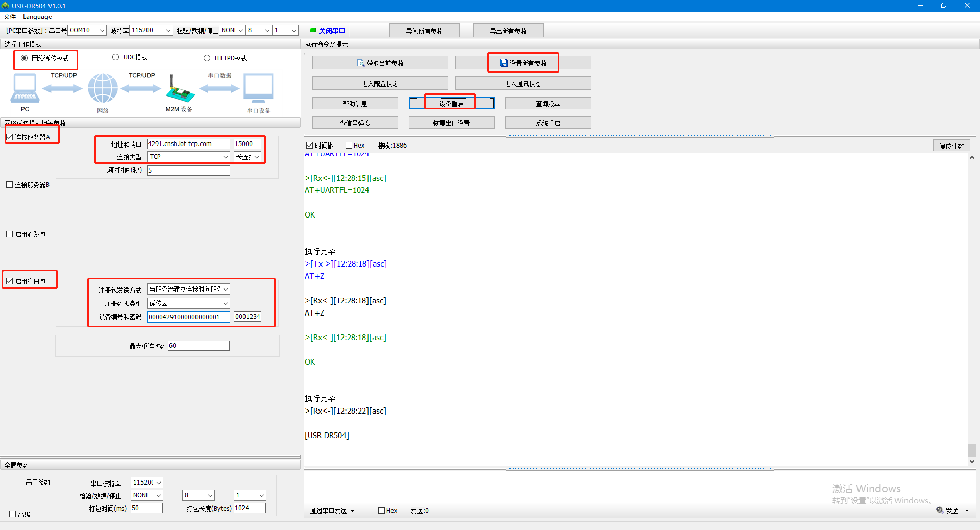980x530 pixels.
Task: Open the Language menu
Action: point(37,17)
